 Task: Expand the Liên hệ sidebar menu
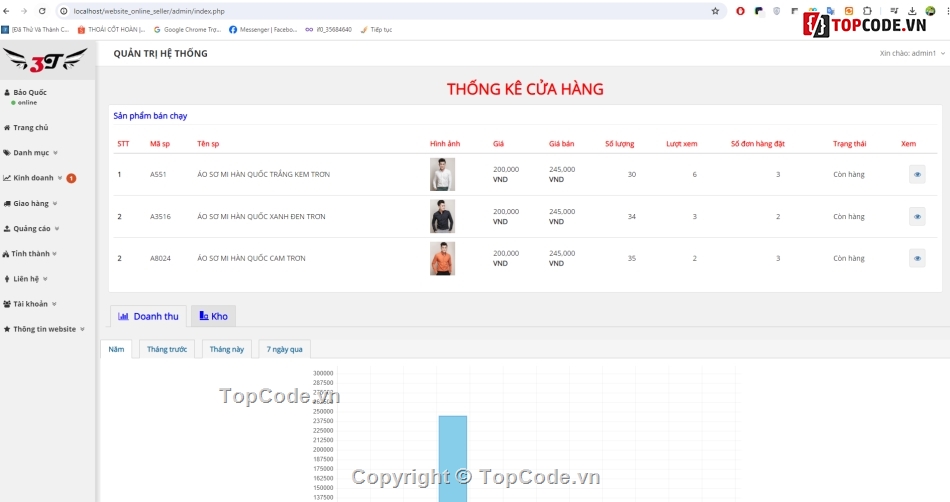point(25,279)
